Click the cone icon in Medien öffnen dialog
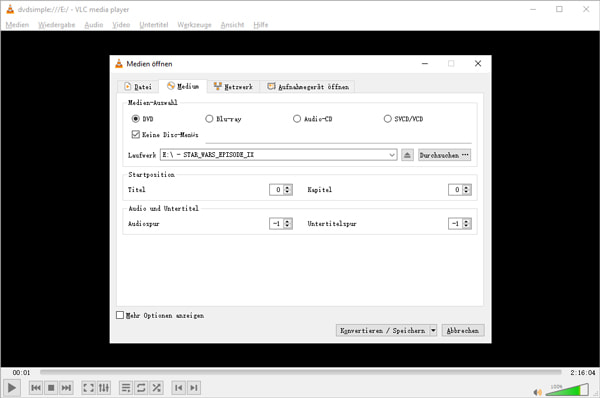 [x=119, y=64]
